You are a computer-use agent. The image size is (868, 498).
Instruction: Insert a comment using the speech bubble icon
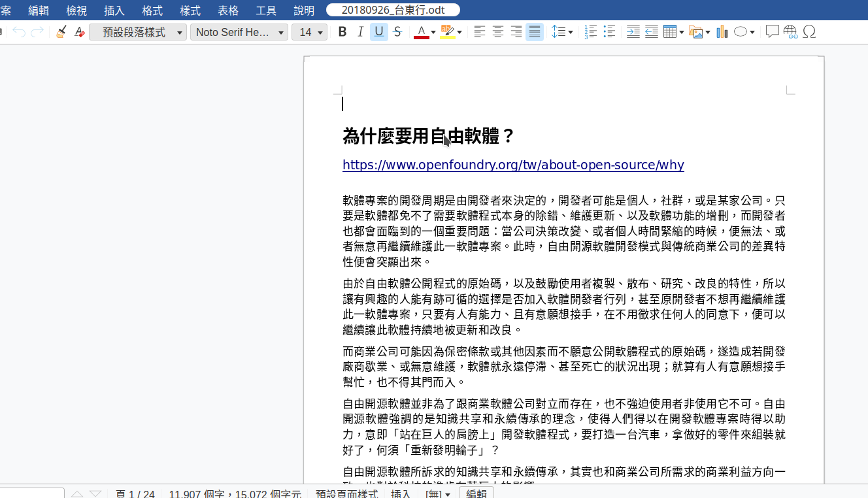point(772,32)
